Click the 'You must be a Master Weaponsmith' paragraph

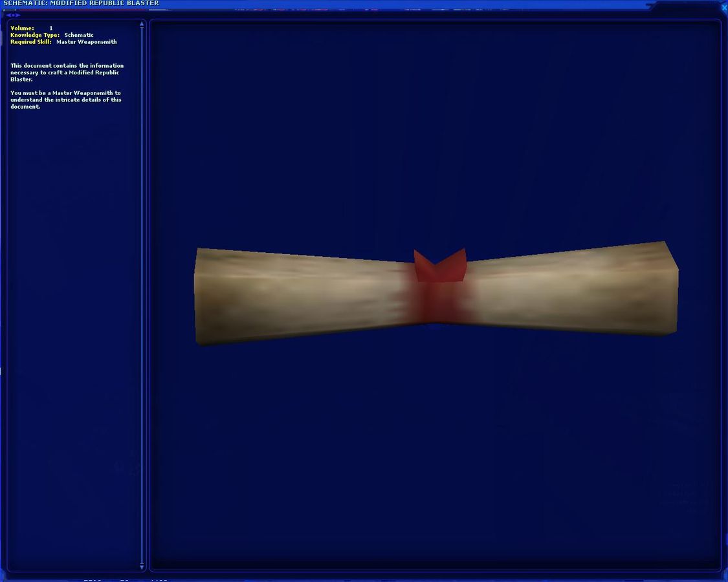coord(66,100)
